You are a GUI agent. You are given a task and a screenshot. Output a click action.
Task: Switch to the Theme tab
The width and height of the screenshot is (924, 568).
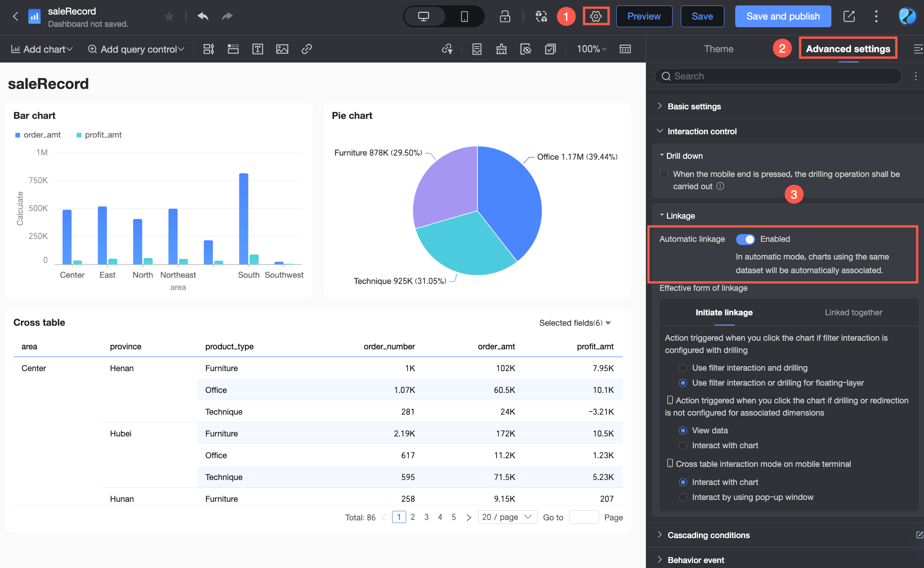click(718, 49)
